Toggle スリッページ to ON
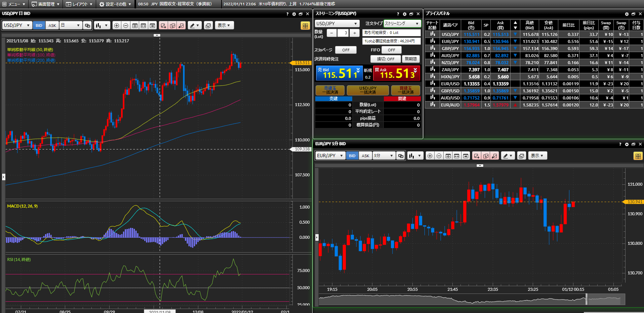Image resolution: width=644 pixels, height=313 pixels. (346, 50)
